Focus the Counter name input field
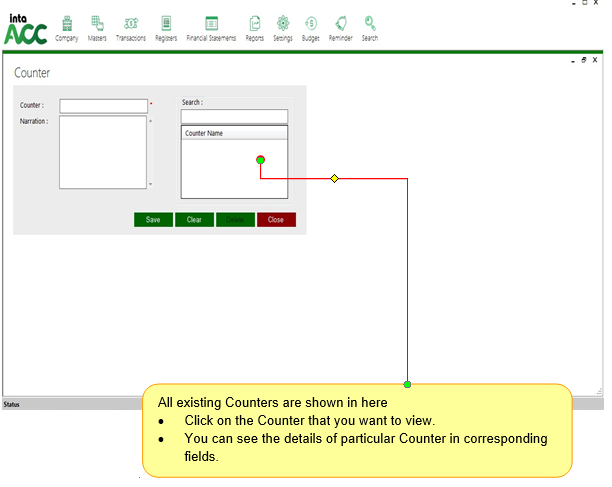The image size is (612, 487). (x=103, y=106)
